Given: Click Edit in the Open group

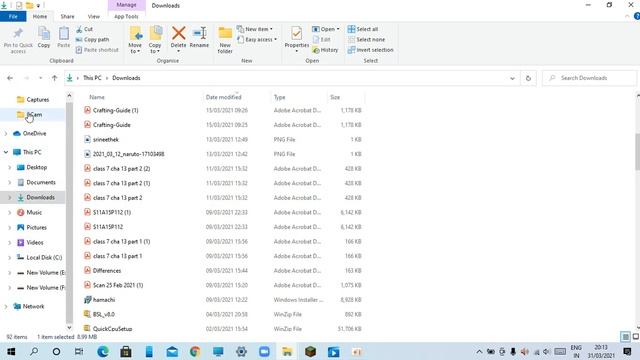Looking at the screenshot, I should click(322, 40).
